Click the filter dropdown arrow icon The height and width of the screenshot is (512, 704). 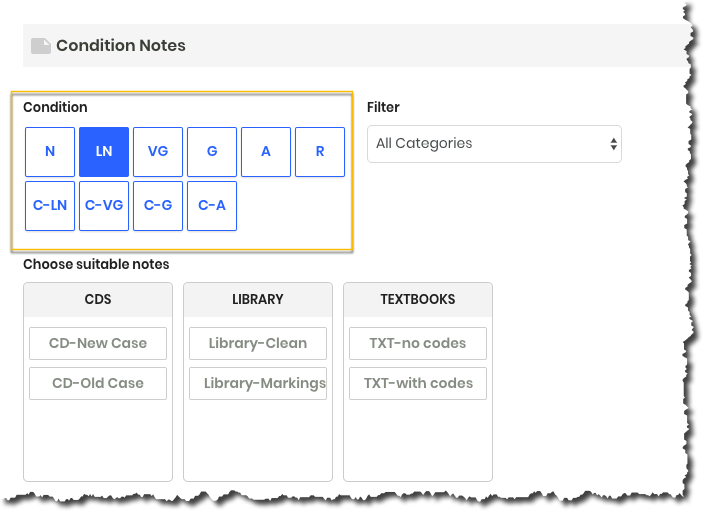tap(613, 144)
